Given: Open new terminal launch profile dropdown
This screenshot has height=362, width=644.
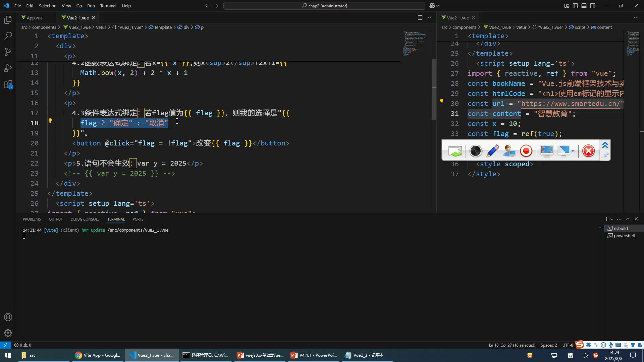Looking at the screenshot, I should click(x=612, y=219).
